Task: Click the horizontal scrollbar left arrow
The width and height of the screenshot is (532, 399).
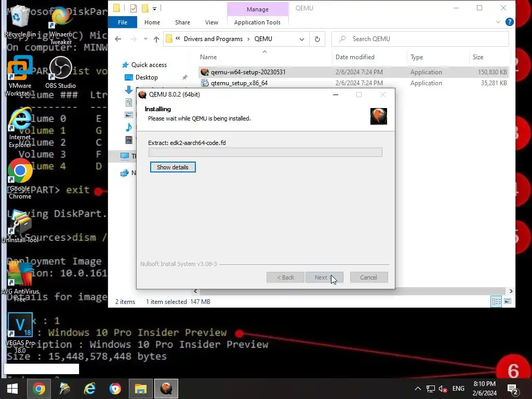Action: (195, 291)
